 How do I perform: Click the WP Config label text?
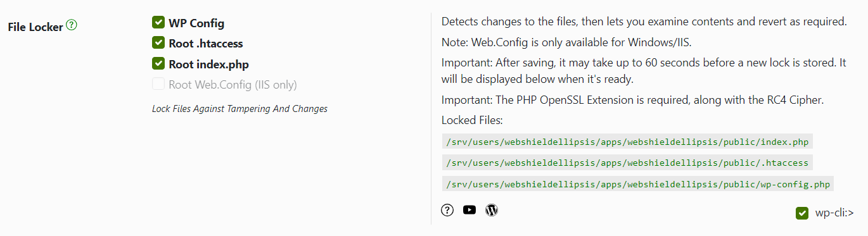click(196, 23)
